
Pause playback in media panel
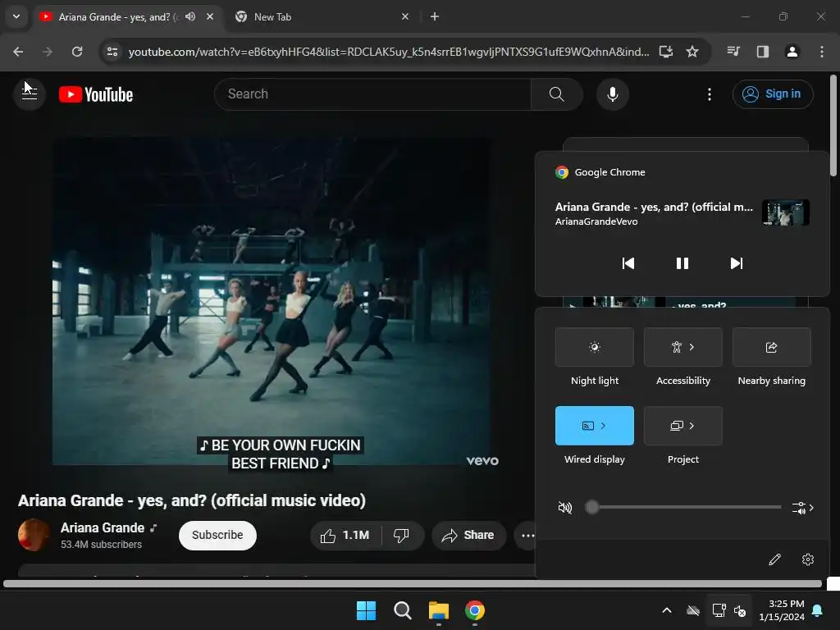[x=682, y=263]
